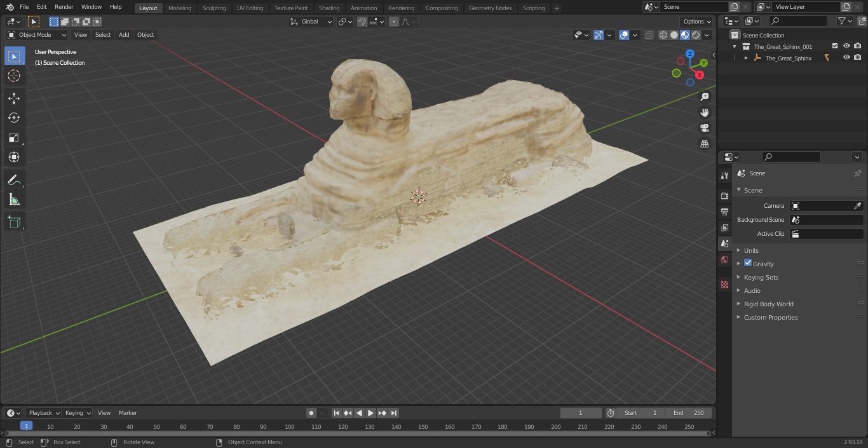Image resolution: width=868 pixels, height=448 pixels.
Task: Jump to the animation end frame
Action: point(394,413)
